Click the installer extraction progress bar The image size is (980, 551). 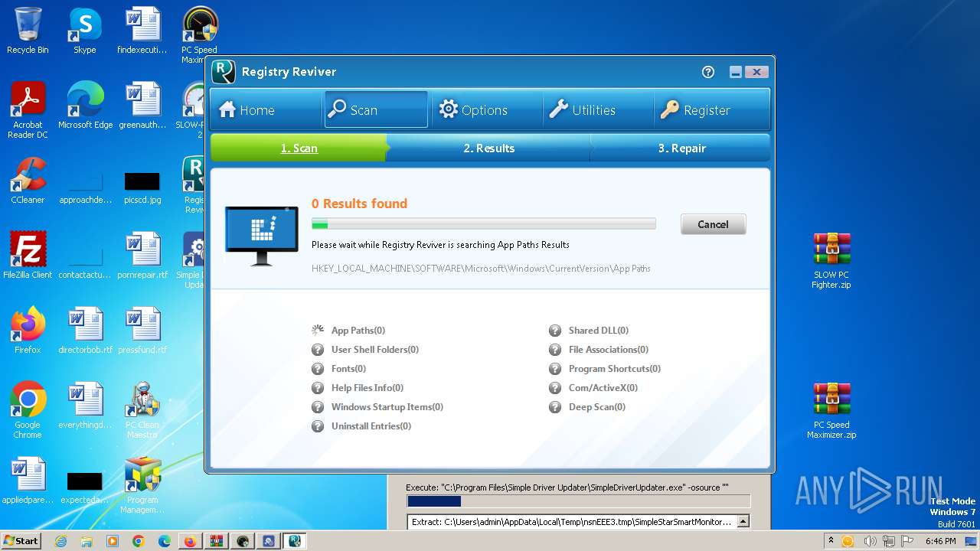pyautogui.click(x=578, y=502)
